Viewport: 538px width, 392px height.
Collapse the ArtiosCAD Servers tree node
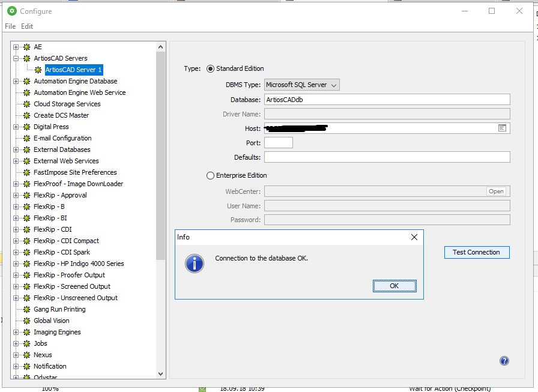click(x=16, y=58)
